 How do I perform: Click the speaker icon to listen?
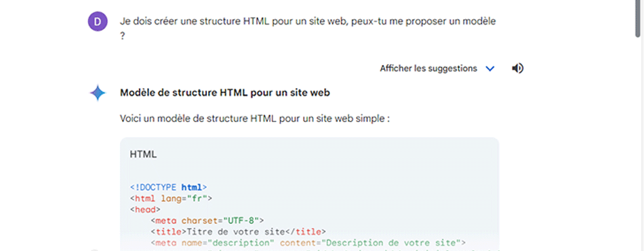click(x=517, y=69)
